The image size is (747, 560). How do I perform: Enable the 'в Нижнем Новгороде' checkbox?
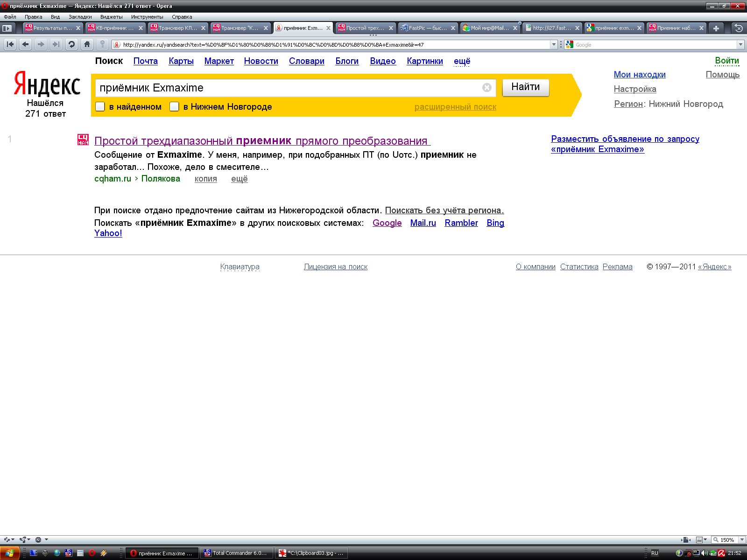(x=174, y=106)
